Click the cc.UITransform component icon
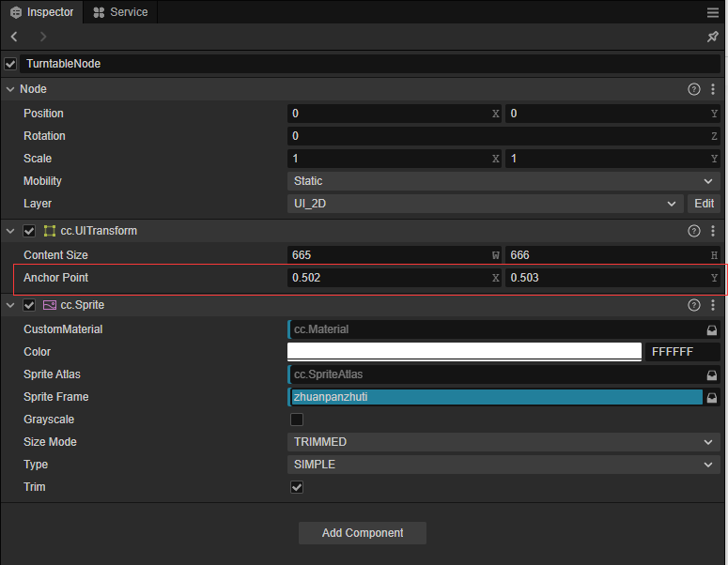This screenshot has width=728, height=565. click(49, 231)
